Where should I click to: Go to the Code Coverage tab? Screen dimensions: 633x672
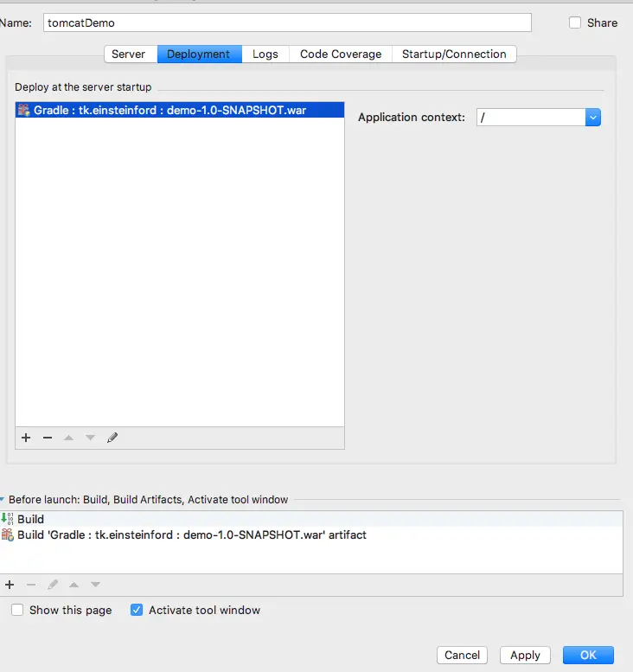tap(341, 54)
